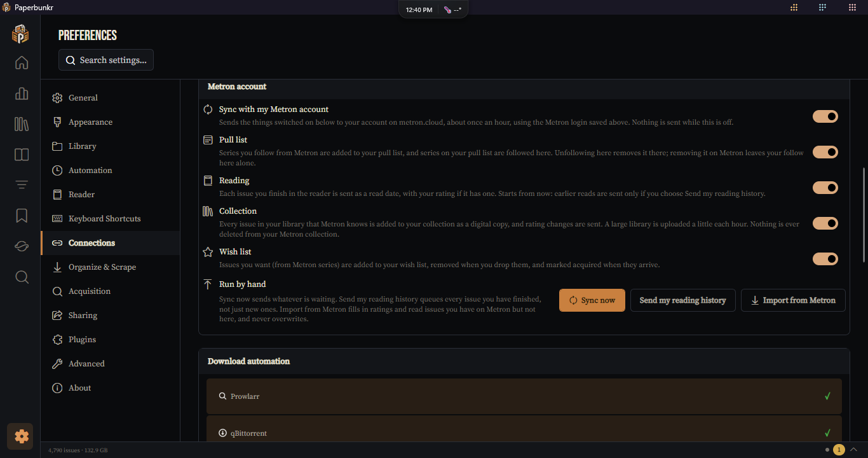This screenshot has height=458, width=868.
Task: Toggle Sync with my Metron account
Action: pyautogui.click(x=825, y=116)
